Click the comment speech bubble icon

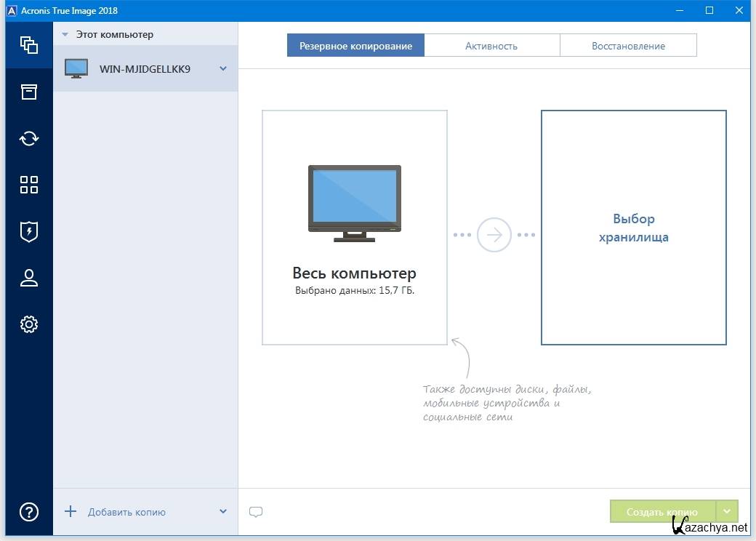click(x=256, y=512)
